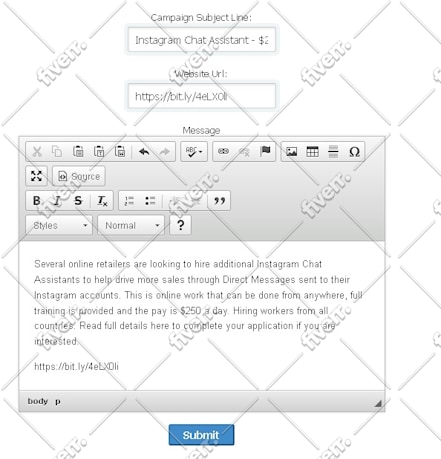
Task: Click the Undo arrow icon
Action: (x=144, y=152)
